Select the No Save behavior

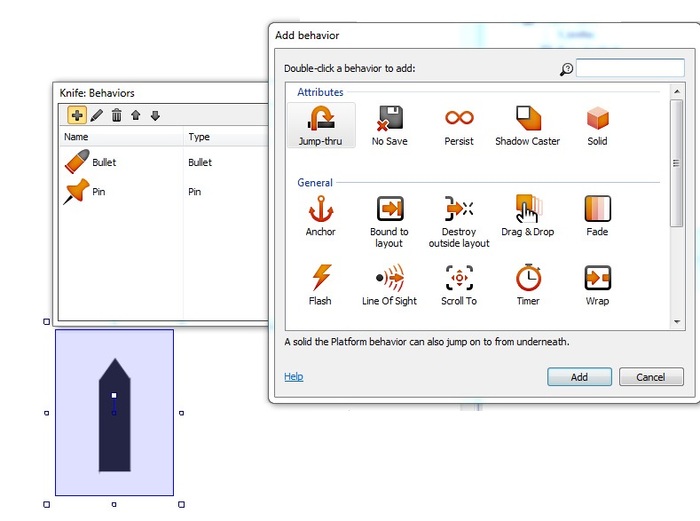point(390,126)
